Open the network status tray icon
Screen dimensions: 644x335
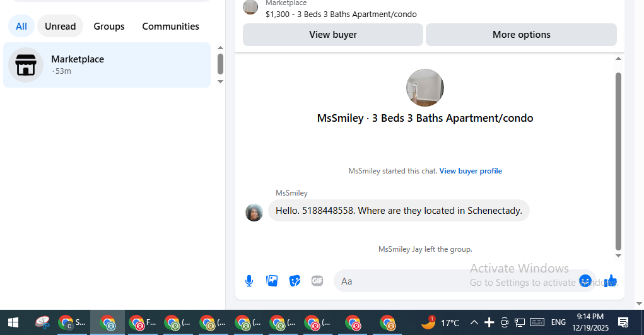[520, 322]
